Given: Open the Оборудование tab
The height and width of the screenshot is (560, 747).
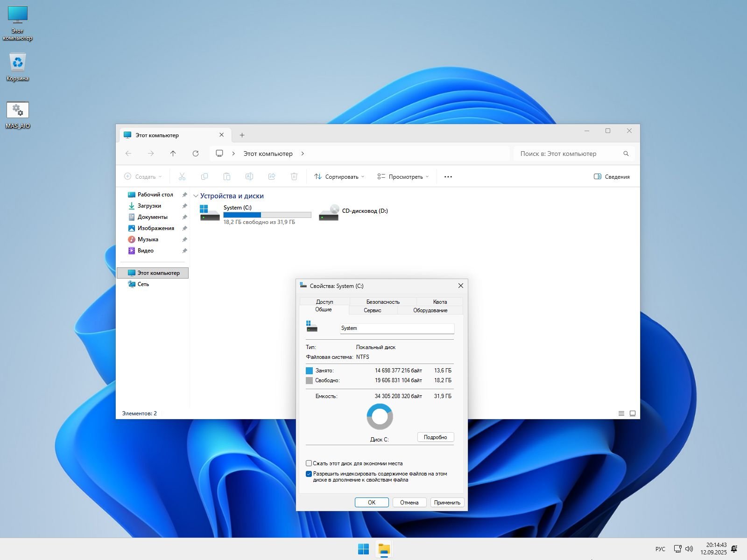Looking at the screenshot, I should pos(430,310).
